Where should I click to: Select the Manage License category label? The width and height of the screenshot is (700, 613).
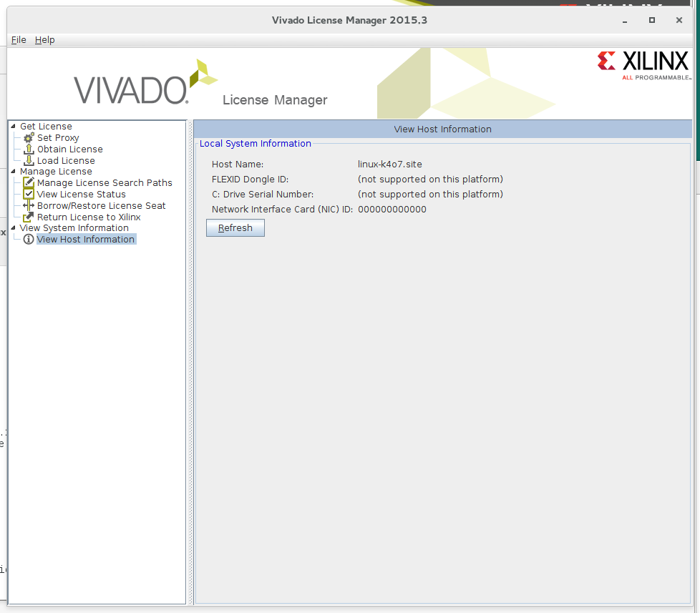point(56,172)
